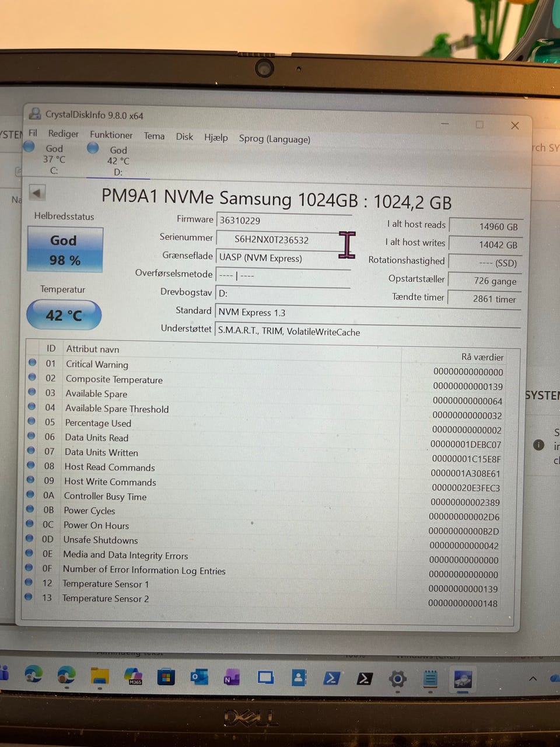This screenshot has height=747, width=560.
Task: Select the C: drive status icon
Action: (x=29, y=147)
